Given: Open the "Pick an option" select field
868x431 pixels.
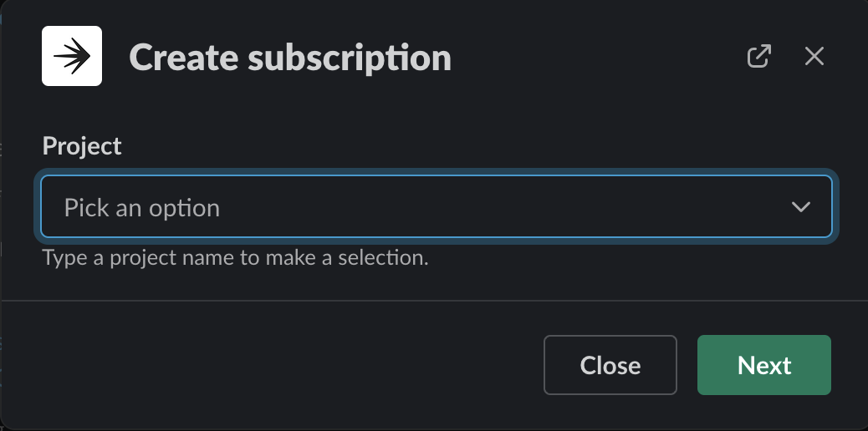Looking at the screenshot, I should 435,207.
